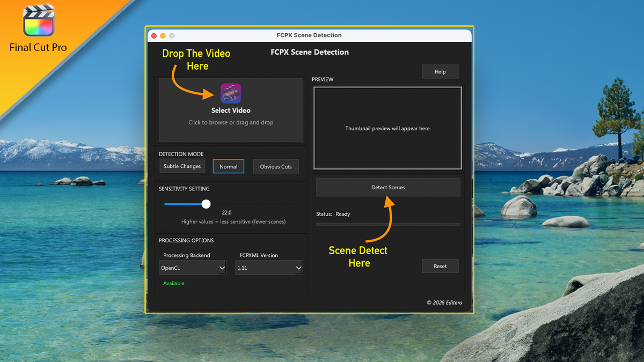The height and width of the screenshot is (362, 644).
Task: Adjust the sensitivity slider handle
Action: click(x=206, y=204)
